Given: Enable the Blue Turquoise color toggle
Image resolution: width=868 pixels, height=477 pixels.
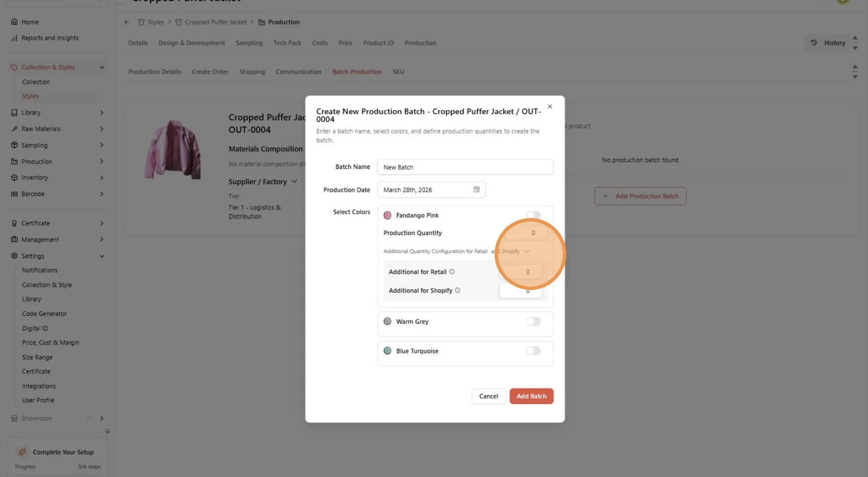Looking at the screenshot, I should pyautogui.click(x=533, y=351).
